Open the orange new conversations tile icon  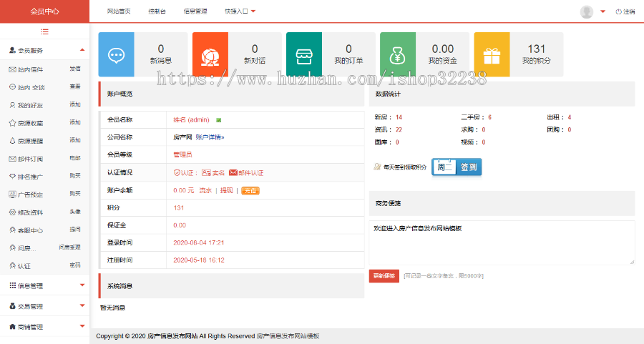tap(210, 54)
